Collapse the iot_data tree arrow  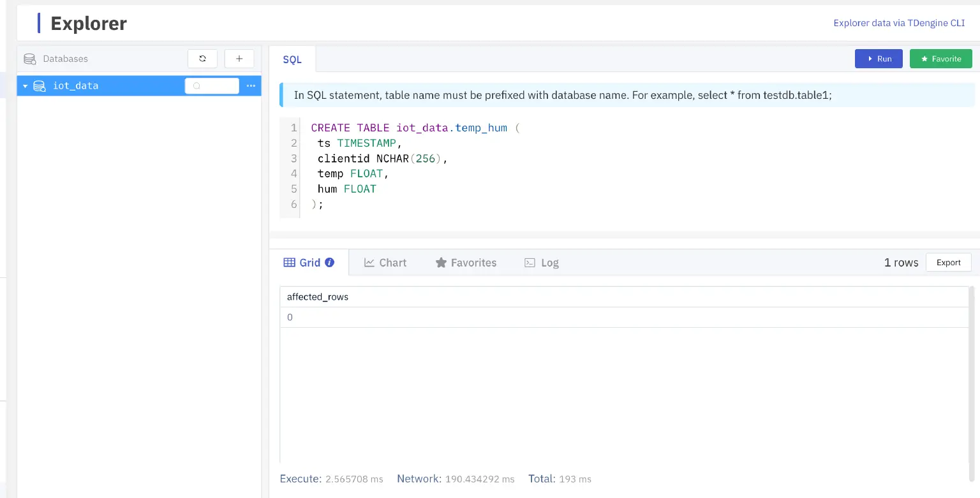click(25, 86)
